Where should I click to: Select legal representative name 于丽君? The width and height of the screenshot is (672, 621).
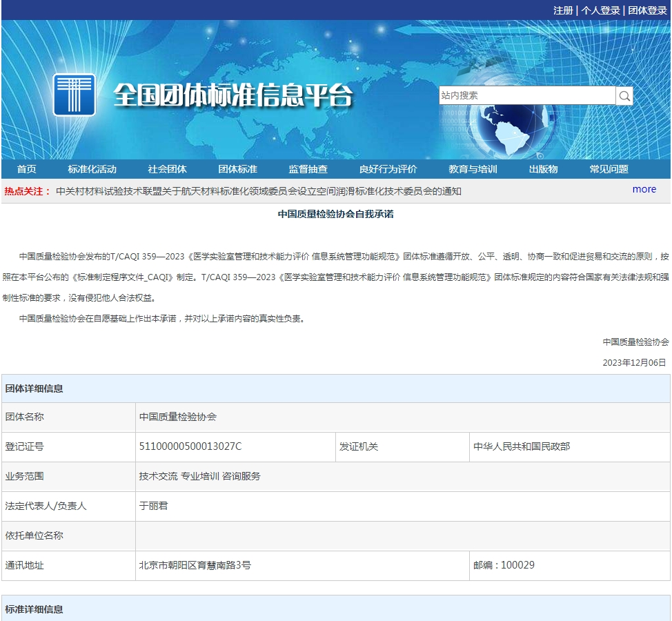point(153,506)
